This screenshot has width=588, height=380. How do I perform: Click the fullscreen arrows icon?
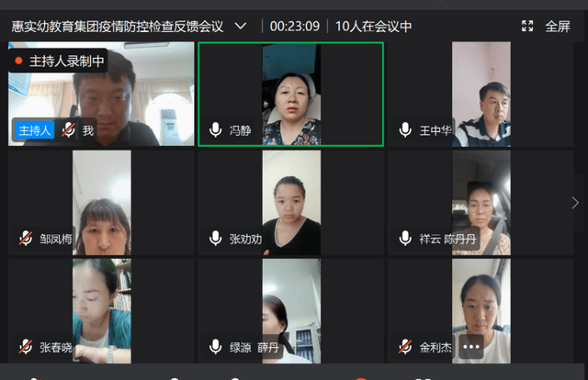[527, 27]
